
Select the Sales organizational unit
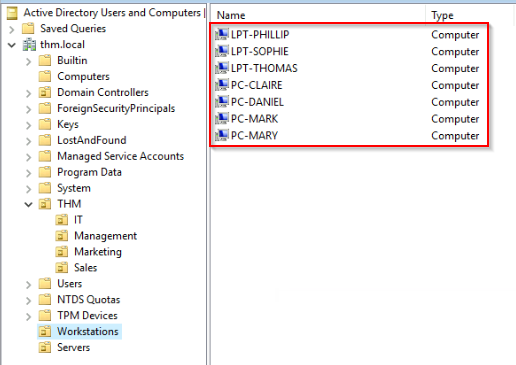[85, 268]
